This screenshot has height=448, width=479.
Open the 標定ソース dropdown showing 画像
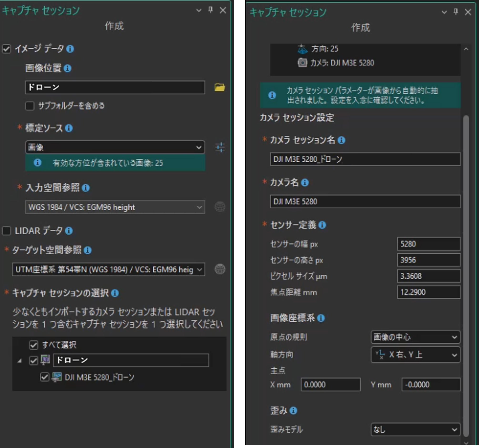(x=115, y=147)
